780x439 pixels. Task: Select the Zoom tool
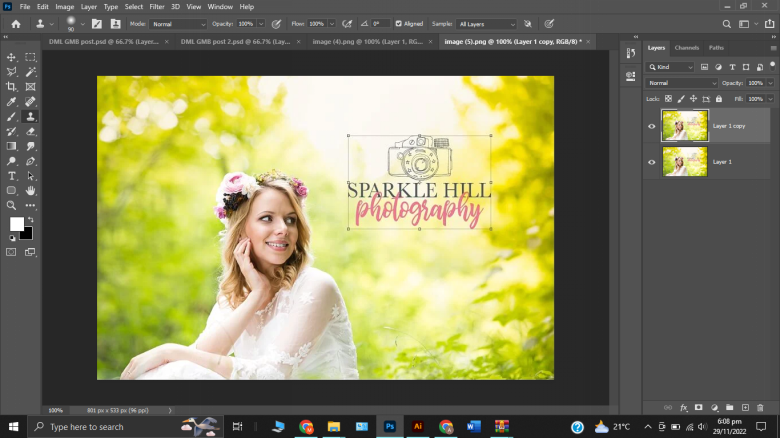11,205
